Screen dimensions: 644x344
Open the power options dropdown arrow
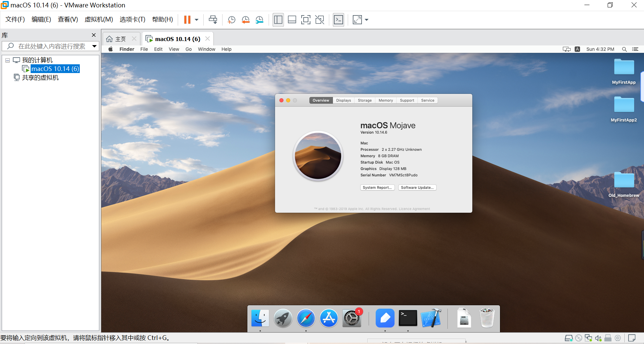pos(197,20)
